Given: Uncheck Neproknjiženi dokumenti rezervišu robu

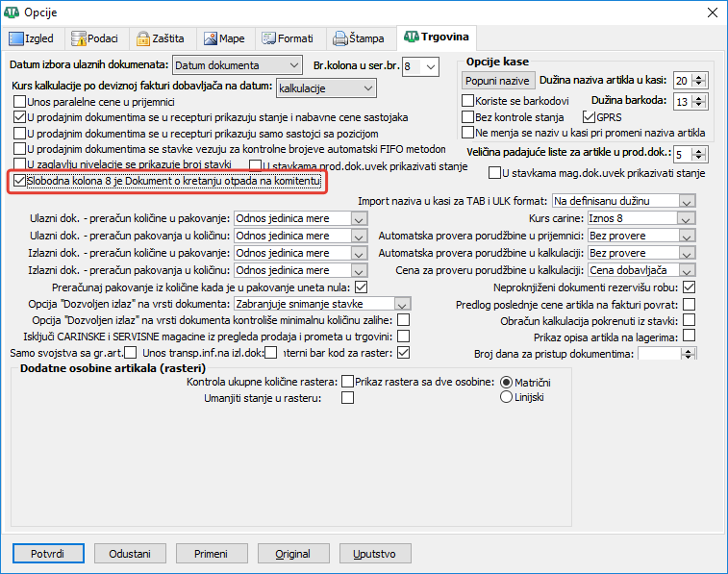Looking at the screenshot, I should (690, 287).
